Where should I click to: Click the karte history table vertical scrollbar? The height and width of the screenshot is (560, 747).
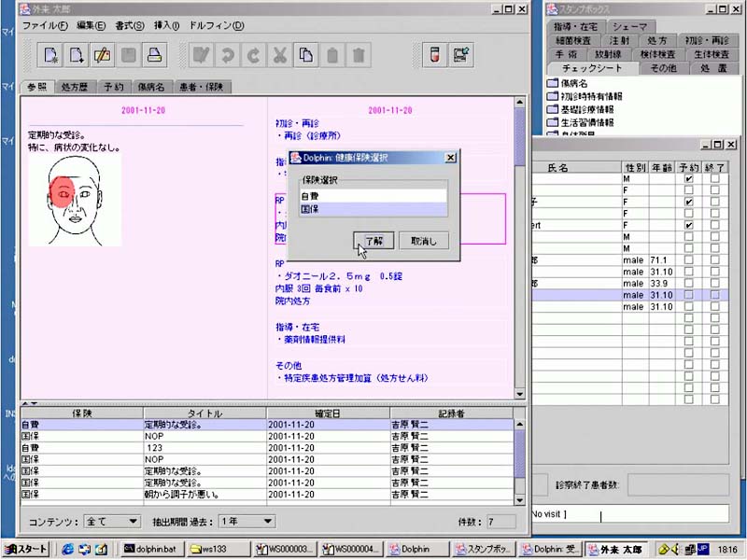[x=520, y=459]
